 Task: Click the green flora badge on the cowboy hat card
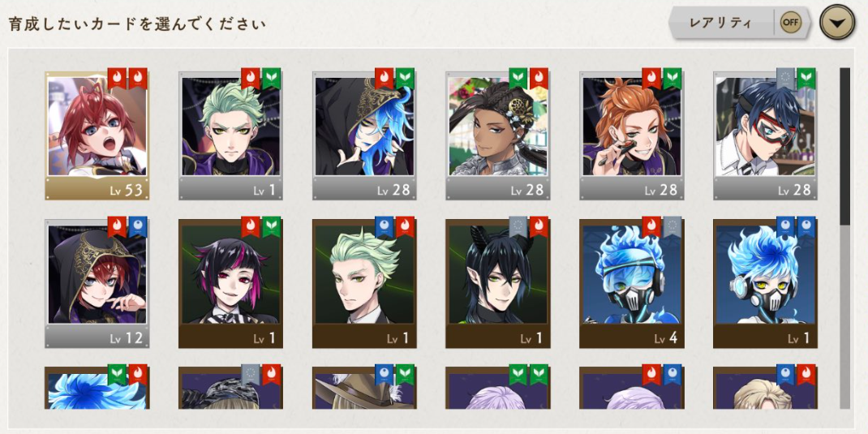tap(406, 374)
